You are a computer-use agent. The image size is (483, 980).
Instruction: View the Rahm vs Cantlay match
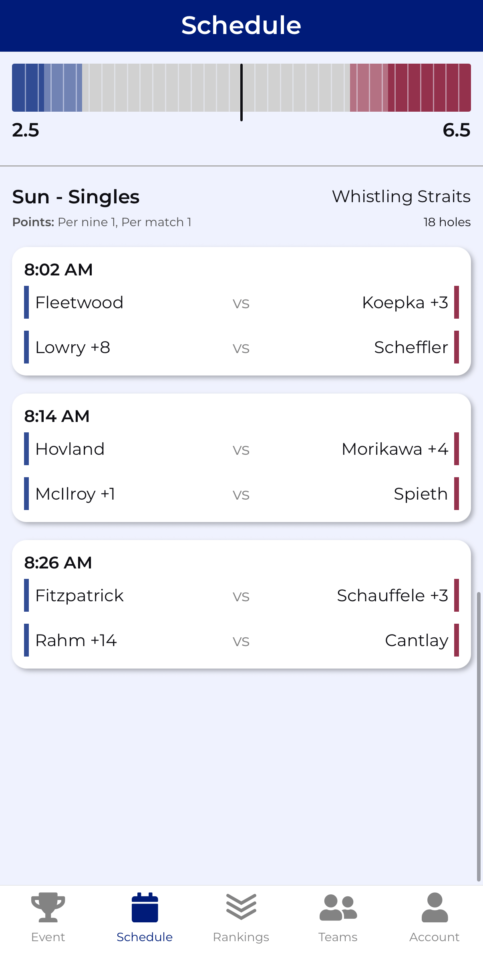[241, 641]
